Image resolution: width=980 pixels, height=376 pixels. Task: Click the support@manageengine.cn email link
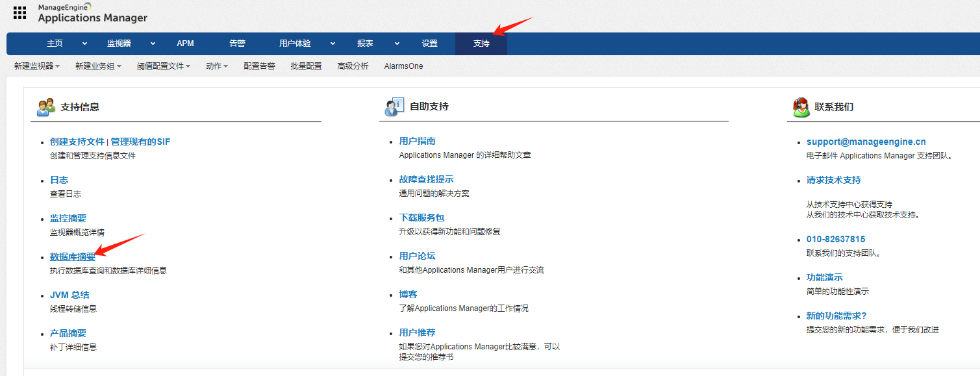866,142
